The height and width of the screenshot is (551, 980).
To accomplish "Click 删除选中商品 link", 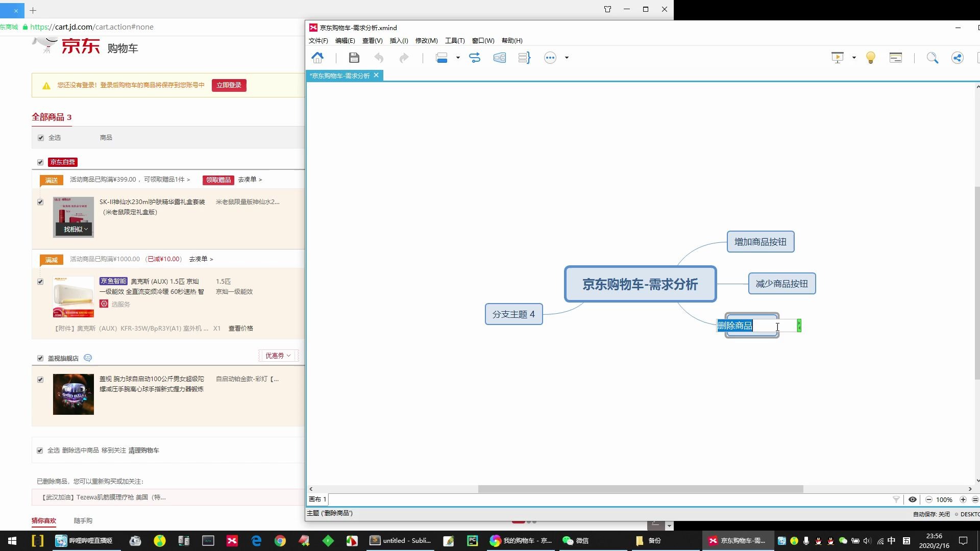I will 81,450.
